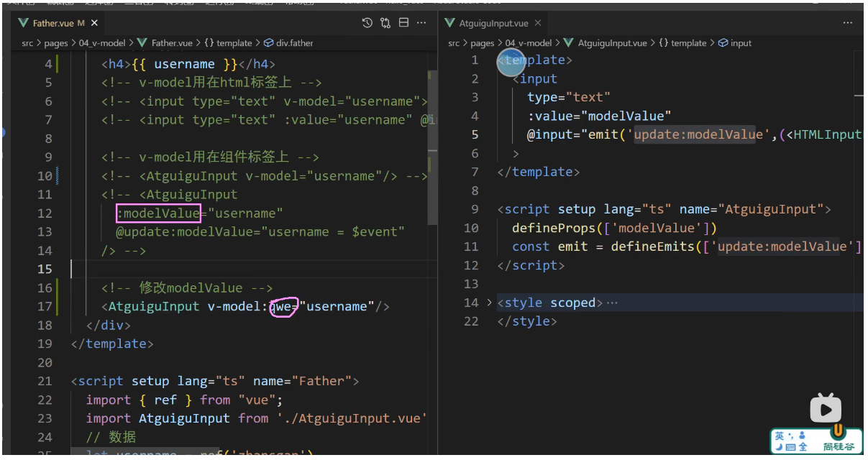The height and width of the screenshot is (460, 868).
Task: Open input breadcrumb in right editor
Action: tap(735, 43)
